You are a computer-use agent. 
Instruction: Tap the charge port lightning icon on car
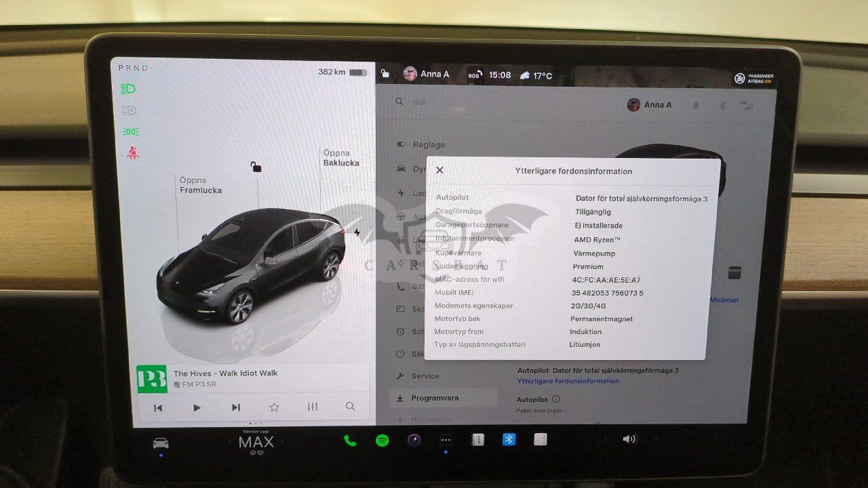pos(357,232)
